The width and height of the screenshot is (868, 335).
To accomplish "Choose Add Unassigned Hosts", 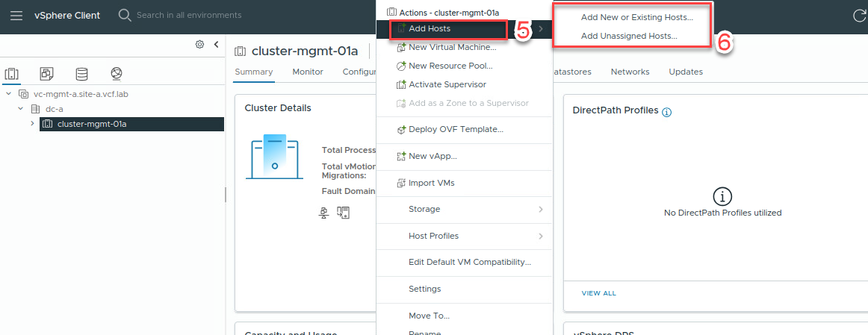I will tap(629, 36).
